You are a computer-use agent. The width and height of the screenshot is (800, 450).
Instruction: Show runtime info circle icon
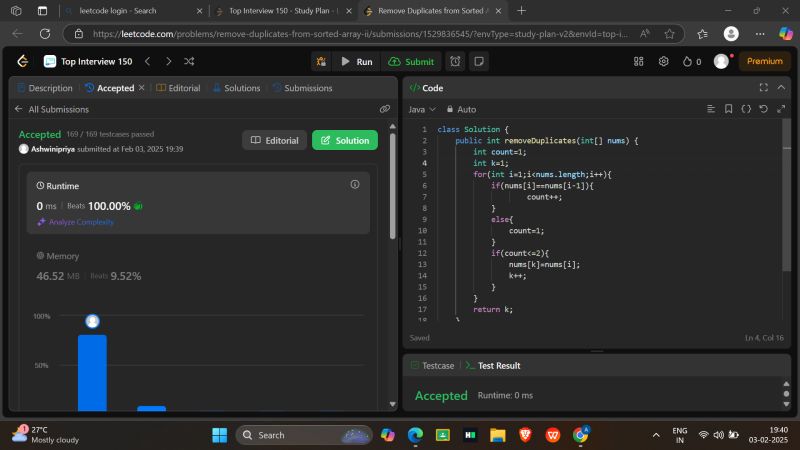click(355, 184)
